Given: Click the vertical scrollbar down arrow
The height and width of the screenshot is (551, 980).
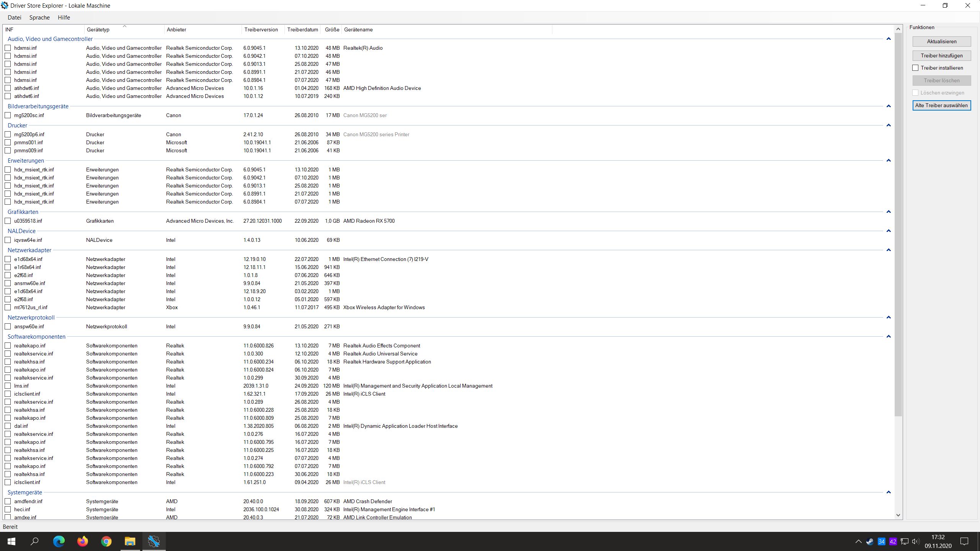Looking at the screenshot, I should pyautogui.click(x=898, y=515).
